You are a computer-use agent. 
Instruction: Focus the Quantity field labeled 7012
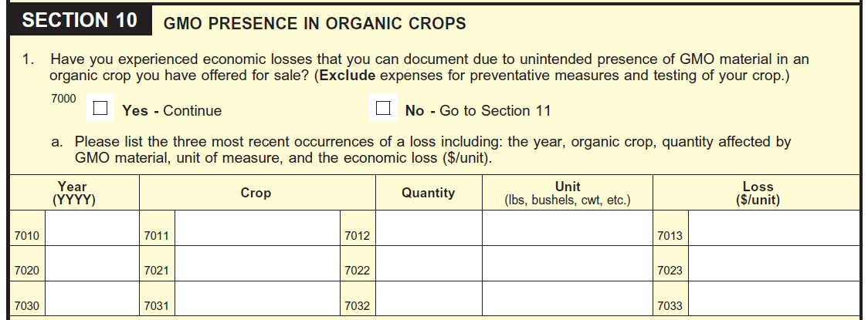pos(429,228)
